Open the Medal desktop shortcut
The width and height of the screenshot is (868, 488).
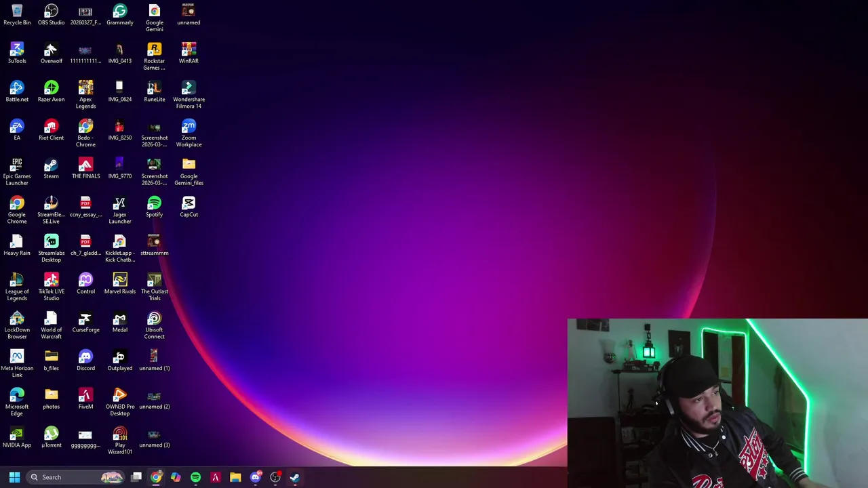click(120, 323)
